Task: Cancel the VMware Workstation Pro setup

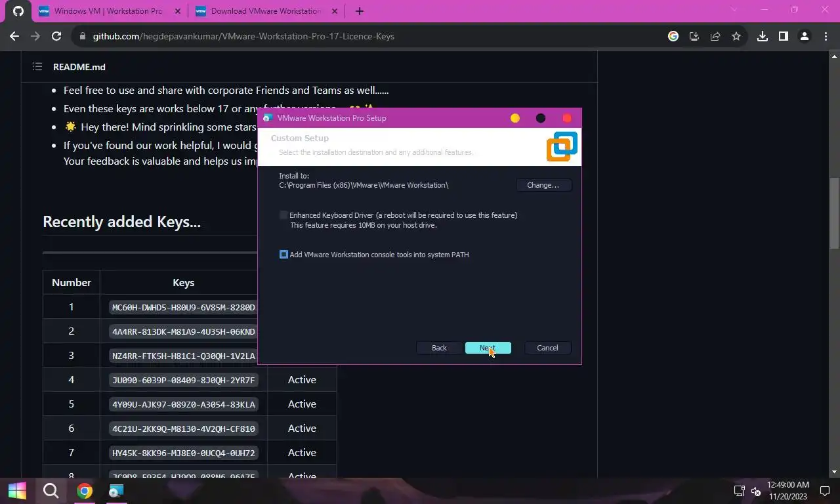Action: click(x=547, y=348)
